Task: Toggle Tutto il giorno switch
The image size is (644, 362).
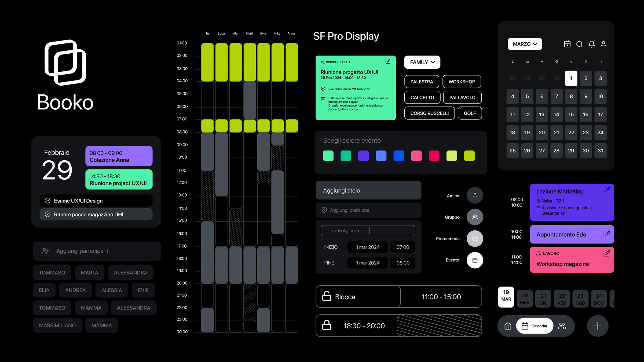Action: pos(368,231)
